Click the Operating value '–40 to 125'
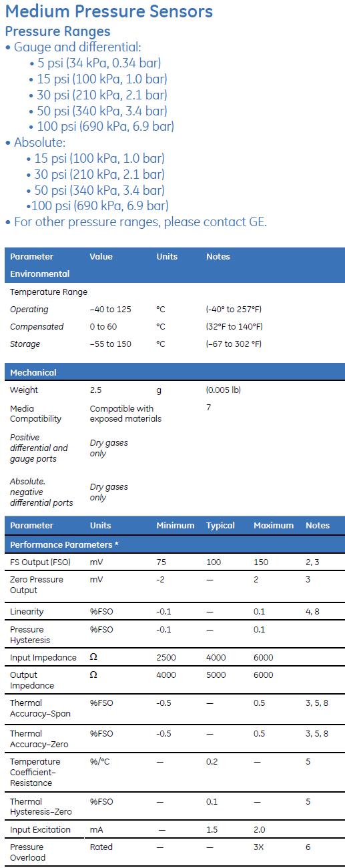This screenshot has width=345, height=868. coord(110,309)
